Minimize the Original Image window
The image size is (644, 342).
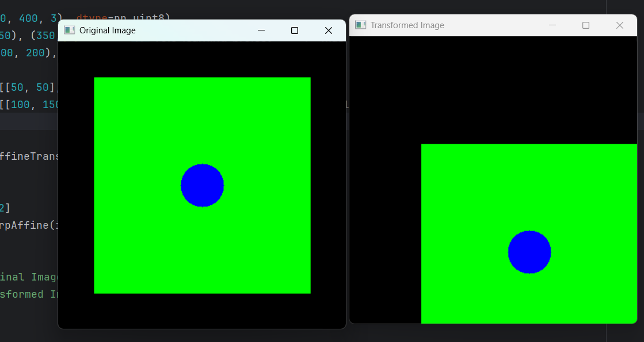261,30
